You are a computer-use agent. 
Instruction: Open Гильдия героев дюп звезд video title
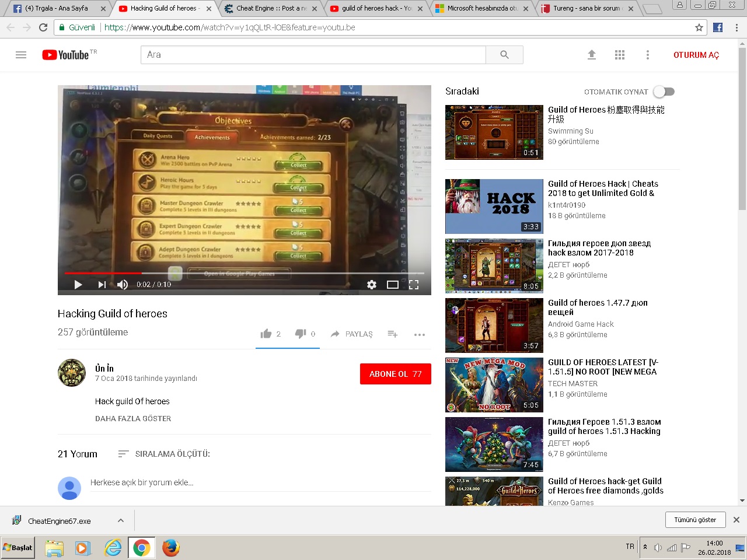click(x=599, y=248)
